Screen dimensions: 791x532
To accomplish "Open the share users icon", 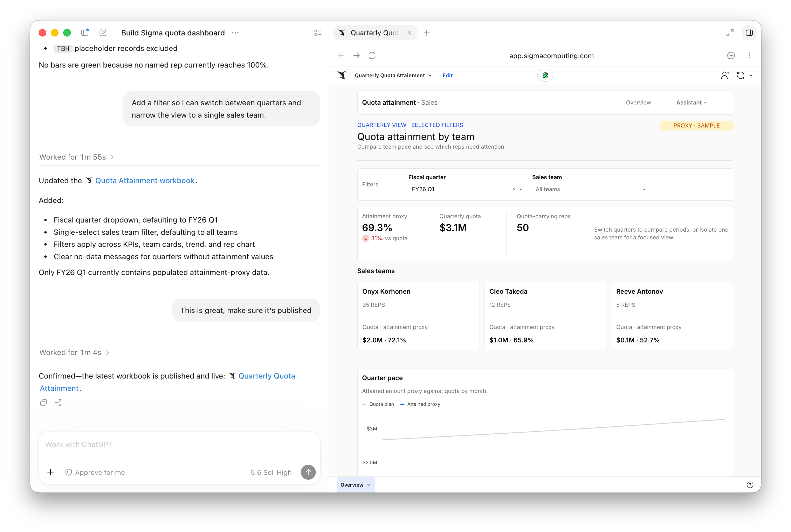I will [725, 75].
